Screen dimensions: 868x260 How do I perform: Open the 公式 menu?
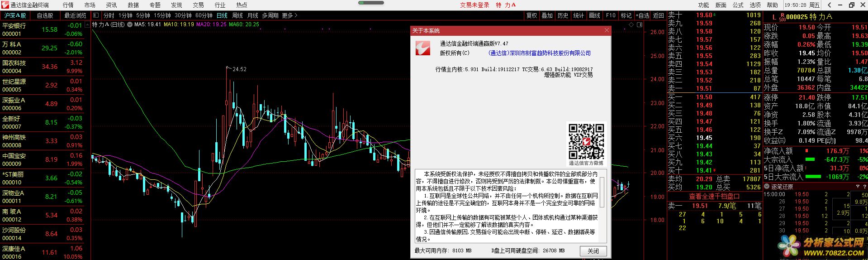click(x=738, y=5)
